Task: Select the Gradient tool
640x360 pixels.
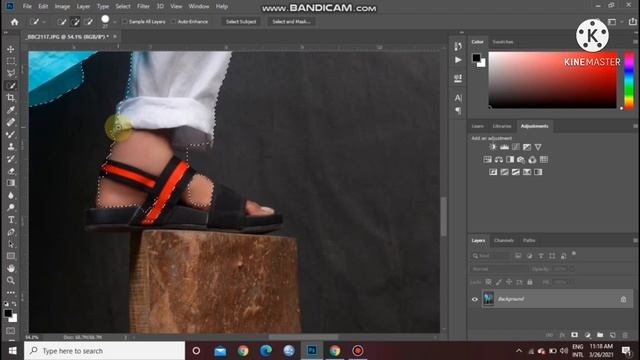Action: click(x=11, y=183)
